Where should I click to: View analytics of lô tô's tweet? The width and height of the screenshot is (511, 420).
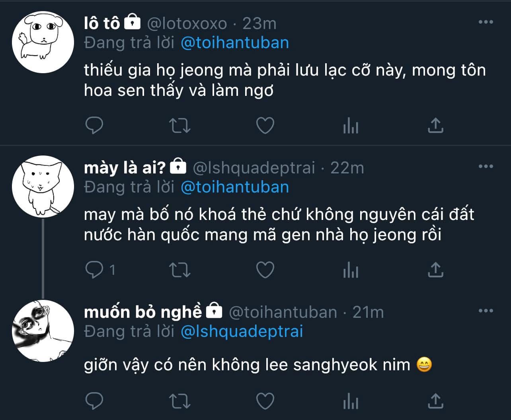tap(350, 126)
